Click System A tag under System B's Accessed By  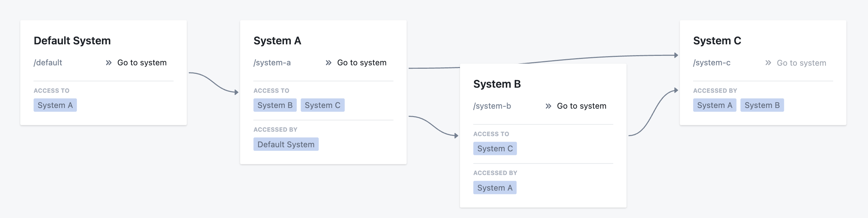pos(495,188)
